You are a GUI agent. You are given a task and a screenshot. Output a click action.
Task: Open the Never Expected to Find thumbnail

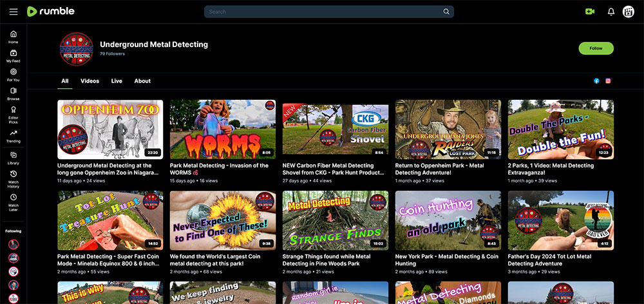pyautogui.click(x=223, y=220)
